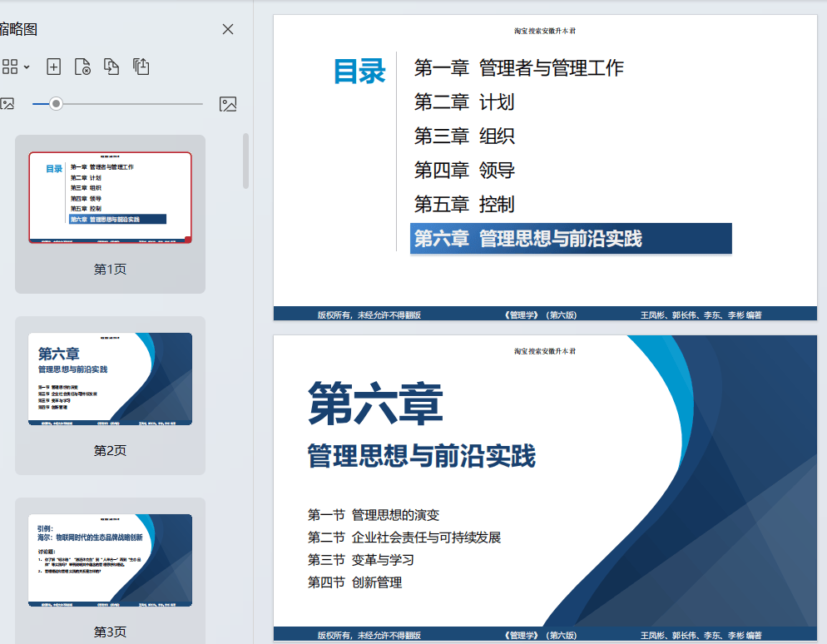Click the highlighted 第六章 管理思想与前沿实践 entry
827x644 pixels.
point(571,239)
